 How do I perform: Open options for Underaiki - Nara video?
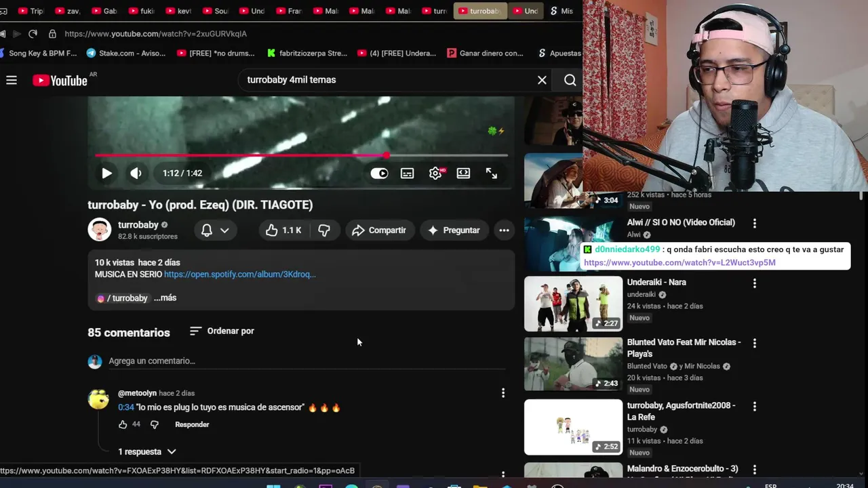(754, 283)
